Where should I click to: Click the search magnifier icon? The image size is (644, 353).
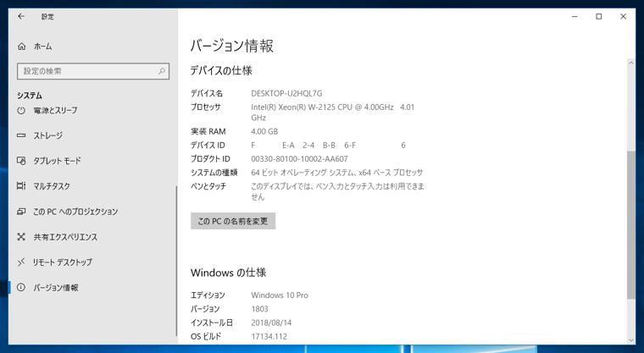coord(162,71)
